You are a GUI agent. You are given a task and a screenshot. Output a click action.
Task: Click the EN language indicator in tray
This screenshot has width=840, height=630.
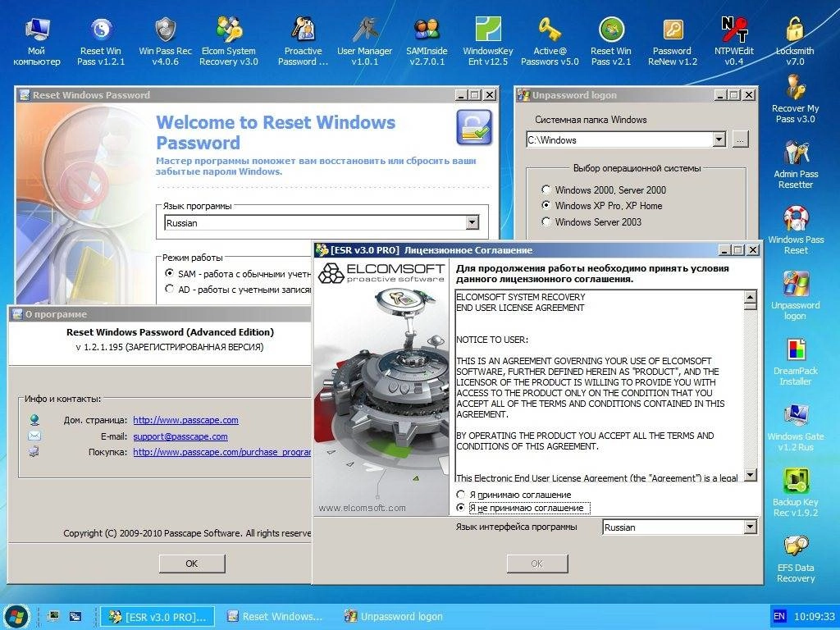(x=779, y=616)
